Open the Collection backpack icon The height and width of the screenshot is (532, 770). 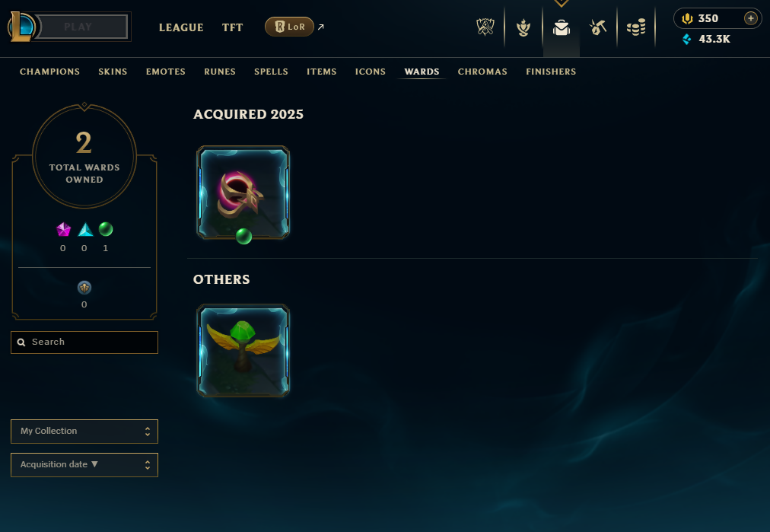coord(562,27)
